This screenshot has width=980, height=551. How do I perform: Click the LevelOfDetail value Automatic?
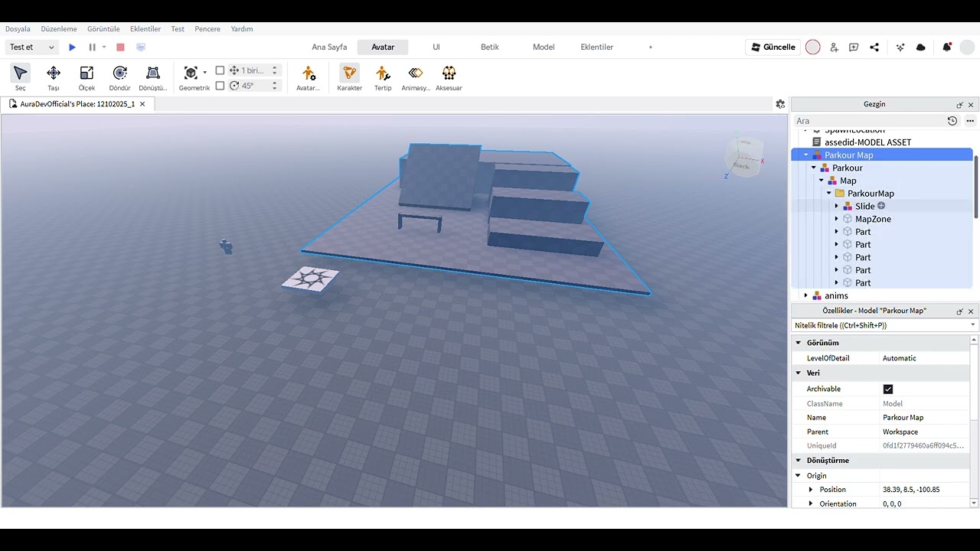[900, 358]
